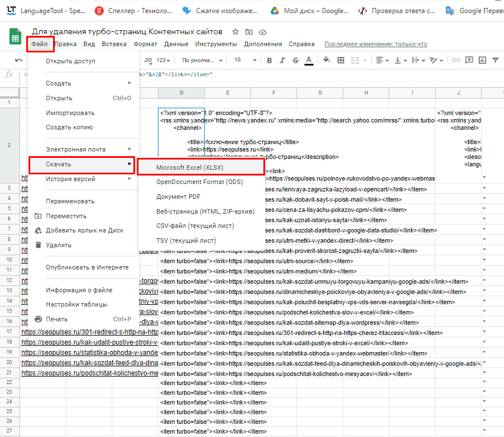Expand the Скачать submenu
The height and width of the screenshot is (437, 504).
[x=82, y=164]
